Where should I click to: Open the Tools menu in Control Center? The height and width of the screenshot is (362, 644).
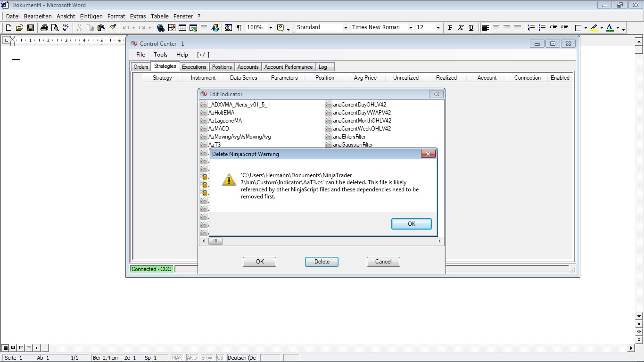coord(160,55)
